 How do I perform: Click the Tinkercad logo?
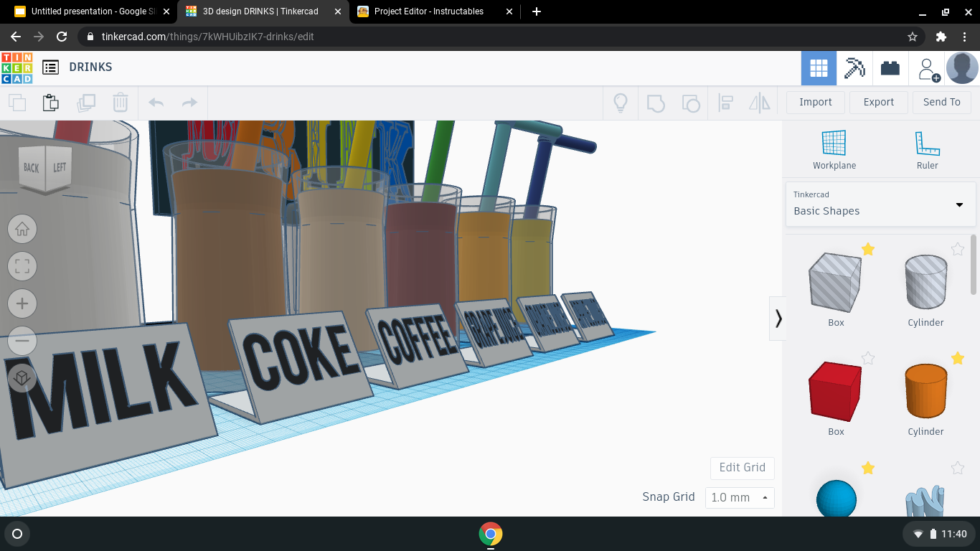pyautogui.click(x=17, y=67)
